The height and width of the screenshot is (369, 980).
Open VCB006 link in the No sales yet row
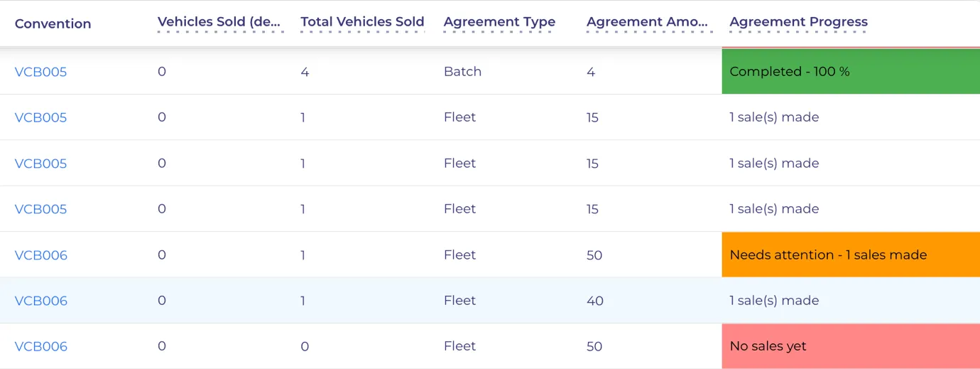pyautogui.click(x=41, y=346)
